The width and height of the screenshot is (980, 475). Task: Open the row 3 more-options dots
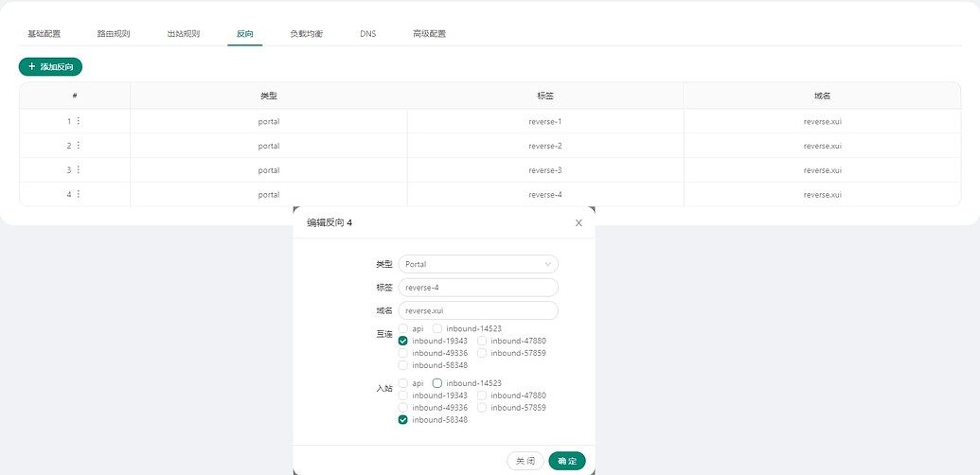(79, 169)
